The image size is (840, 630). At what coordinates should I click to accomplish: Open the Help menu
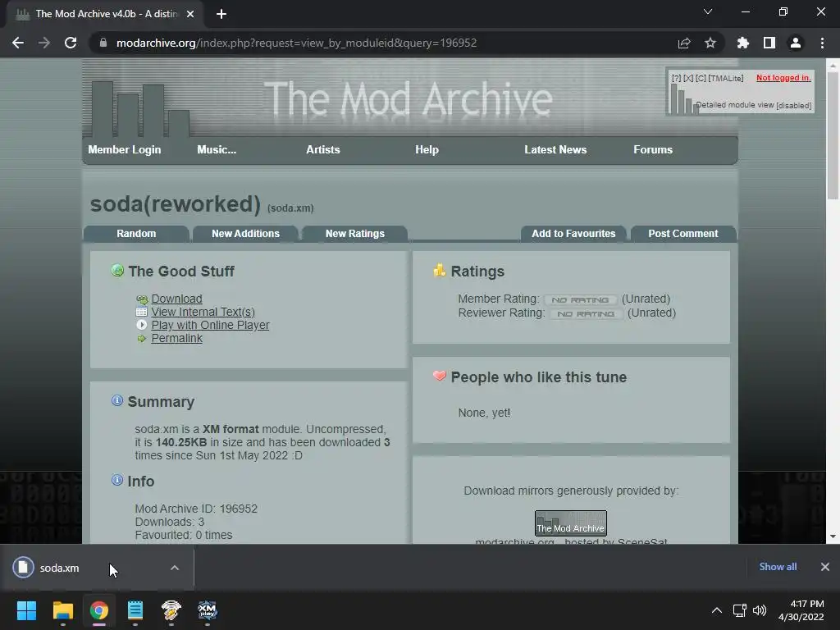[x=427, y=150]
